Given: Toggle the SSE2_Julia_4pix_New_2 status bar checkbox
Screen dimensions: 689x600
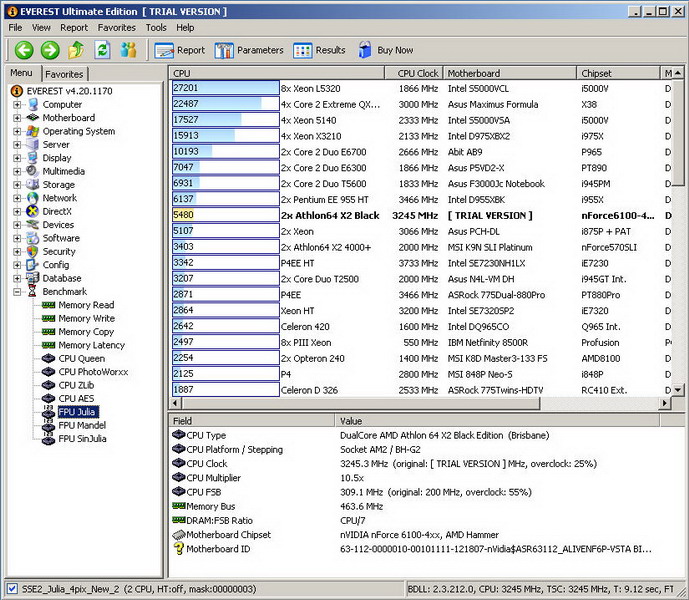Looking at the screenshot, I should [x=12, y=588].
